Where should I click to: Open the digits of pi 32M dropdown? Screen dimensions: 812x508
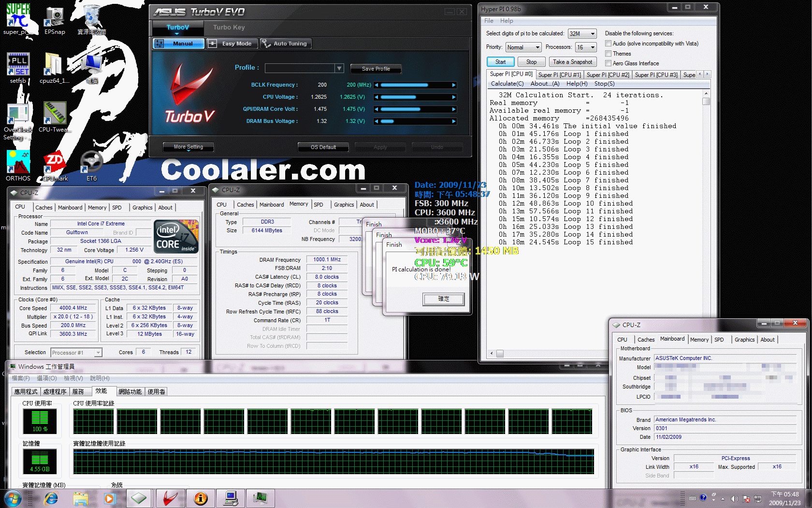582,34
